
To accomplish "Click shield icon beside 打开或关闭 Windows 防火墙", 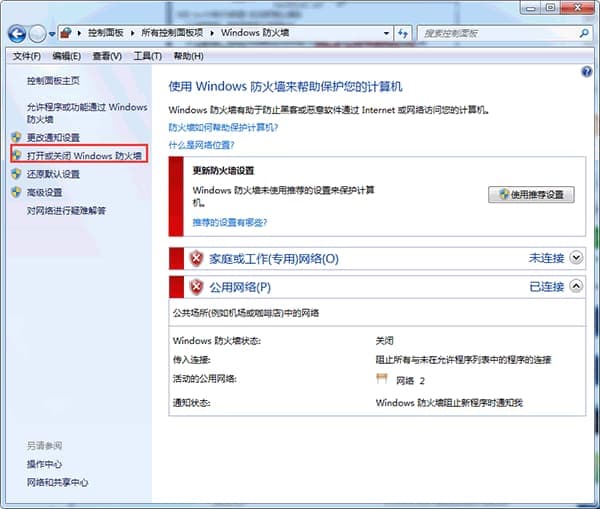I will coord(16,155).
